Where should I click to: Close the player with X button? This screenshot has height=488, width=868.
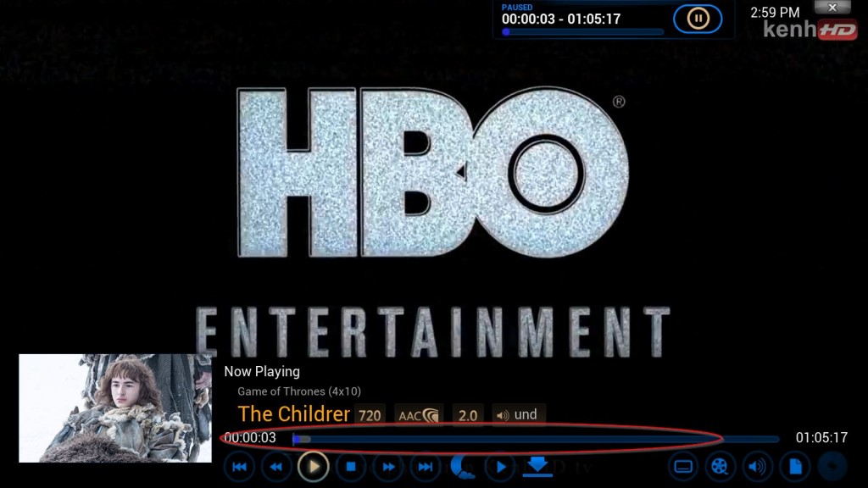[x=832, y=7]
